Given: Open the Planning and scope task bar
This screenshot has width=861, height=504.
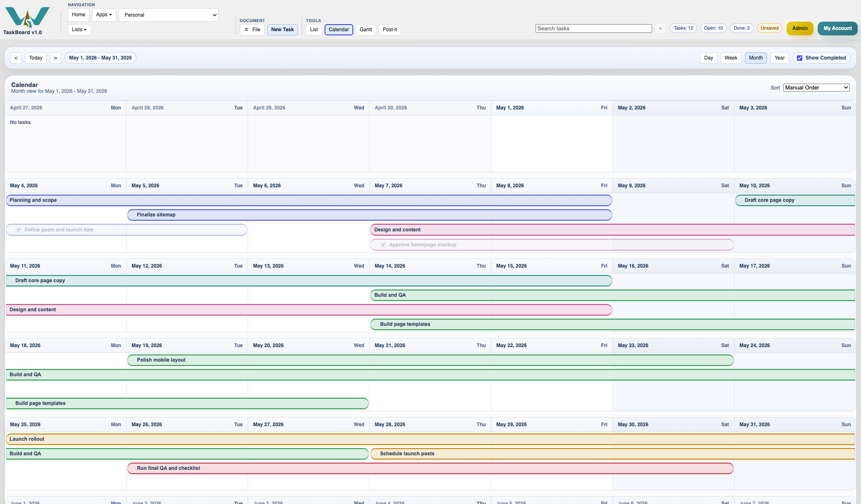Looking at the screenshot, I should (x=309, y=200).
